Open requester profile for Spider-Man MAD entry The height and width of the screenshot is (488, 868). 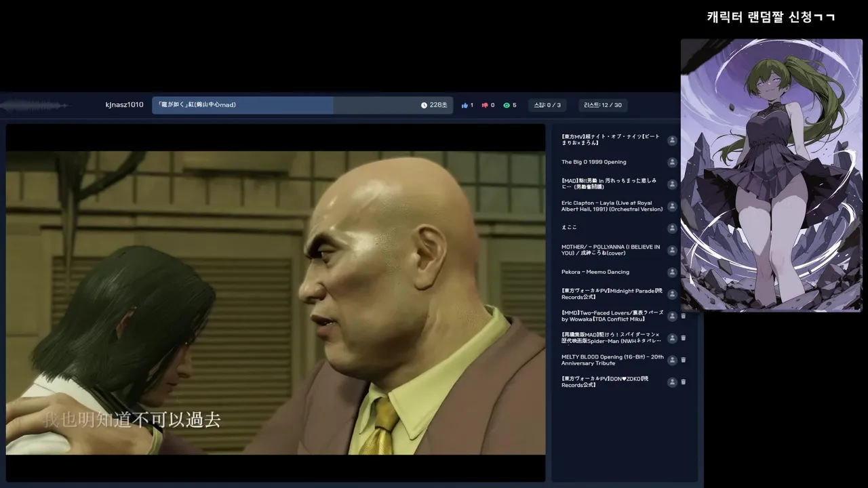(672, 338)
